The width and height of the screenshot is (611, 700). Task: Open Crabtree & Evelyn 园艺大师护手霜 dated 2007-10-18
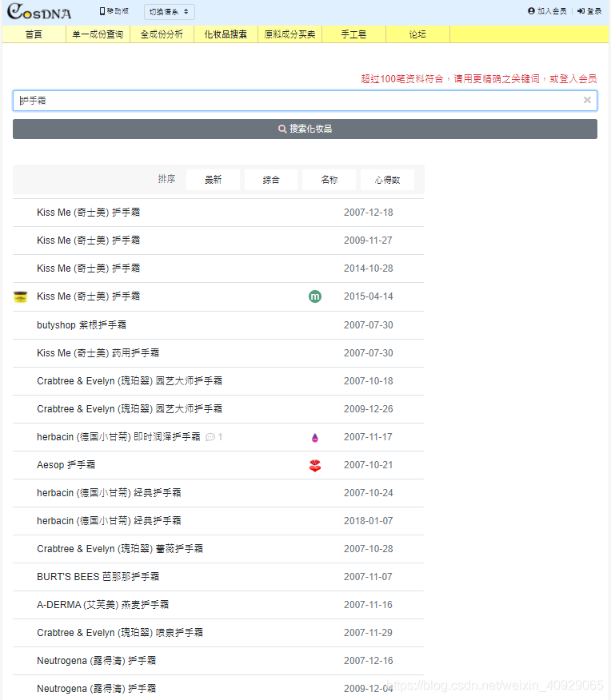(130, 381)
